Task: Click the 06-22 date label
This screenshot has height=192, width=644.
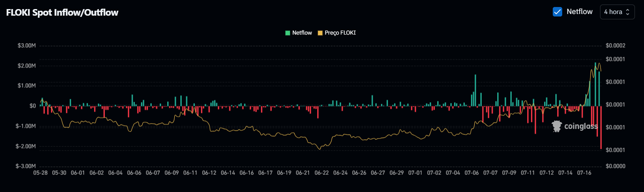Action: 321,173
